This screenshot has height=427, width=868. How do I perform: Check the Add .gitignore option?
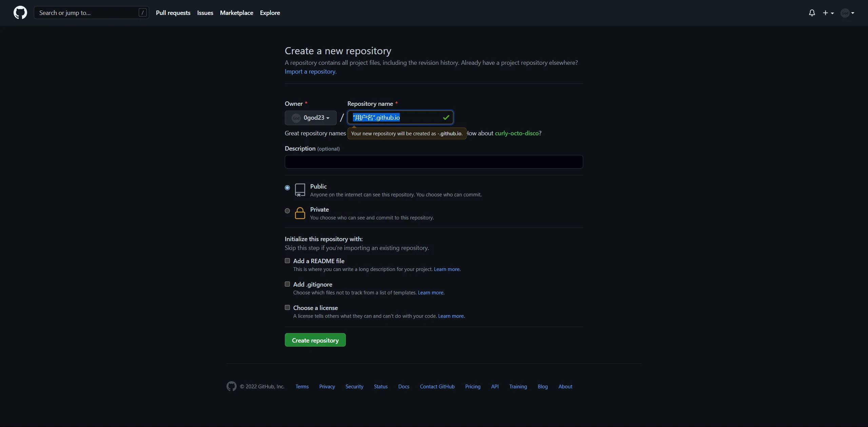[x=287, y=284]
